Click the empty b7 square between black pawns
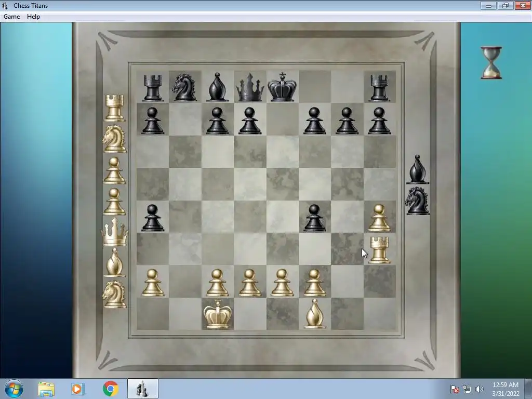 point(185,119)
